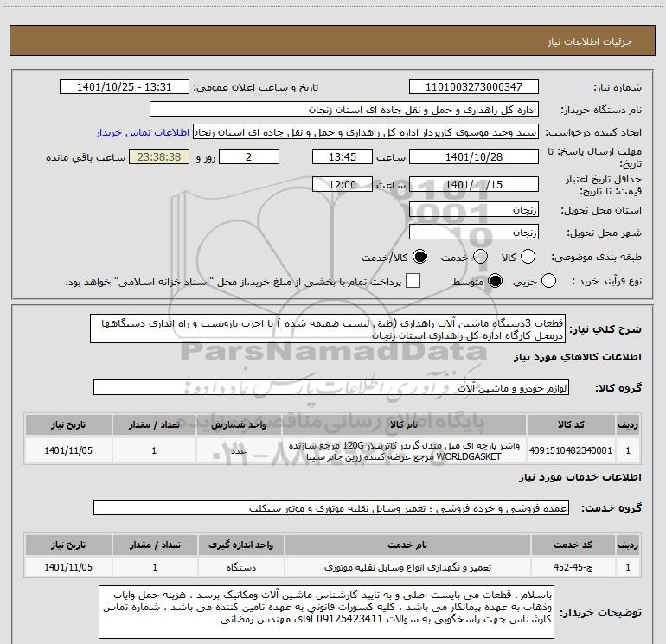Viewport: 666px width, 644px height.
Task: Click the unit cell عدد in goods table
Action: 239,450
